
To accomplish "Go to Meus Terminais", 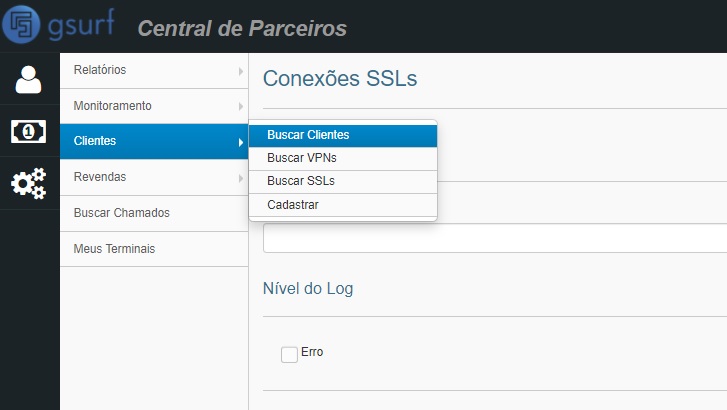I will tap(114, 249).
